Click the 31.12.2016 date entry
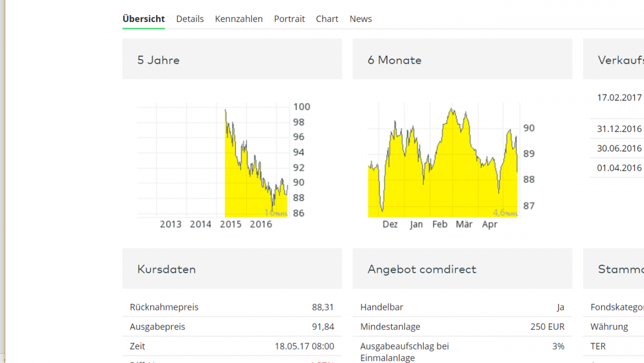Screen dimensions: 644x363 pyautogui.click(x=619, y=129)
